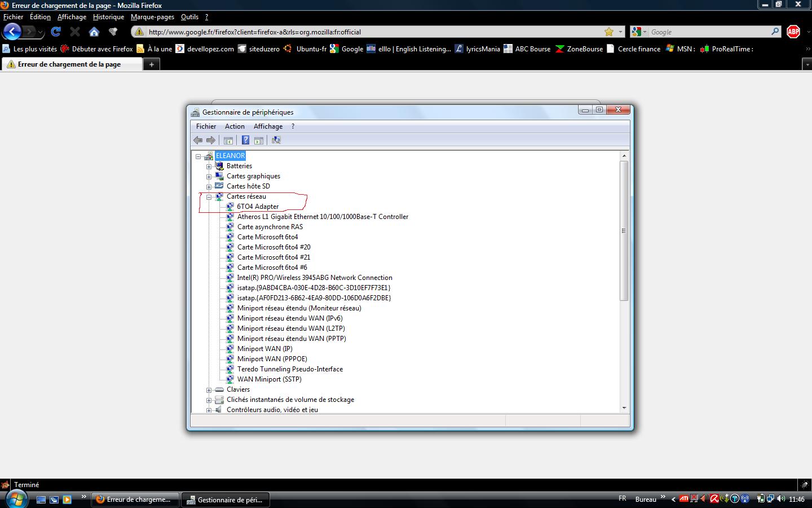Click the Show Desktop quick launch icon
Image resolution: width=812 pixels, height=508 pixels.
click(41, 500)
